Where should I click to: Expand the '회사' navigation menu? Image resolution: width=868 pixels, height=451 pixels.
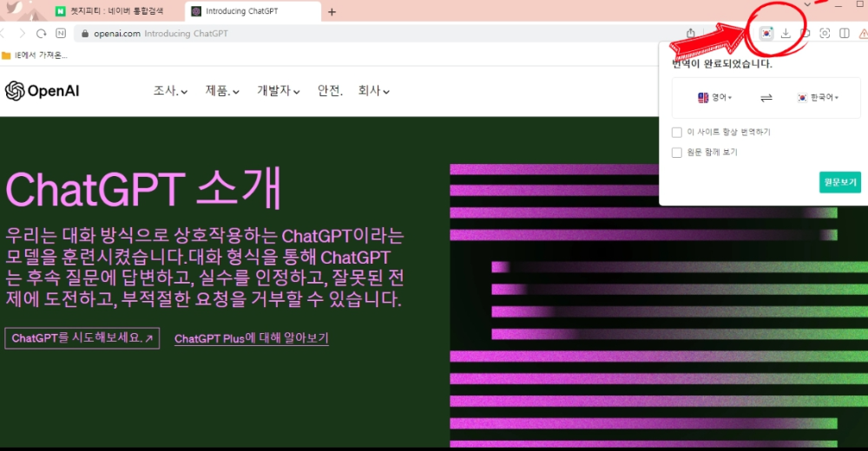[373, 91]
